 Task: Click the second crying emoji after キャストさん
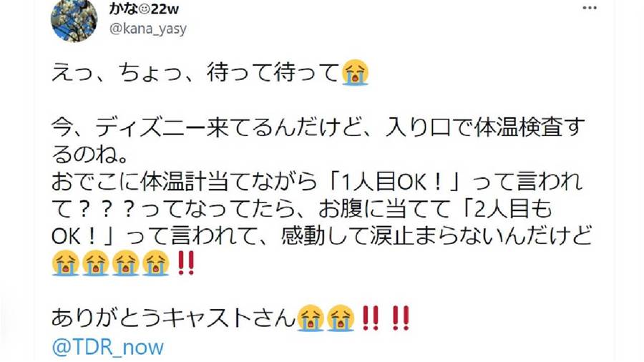[x=341, y=318]
